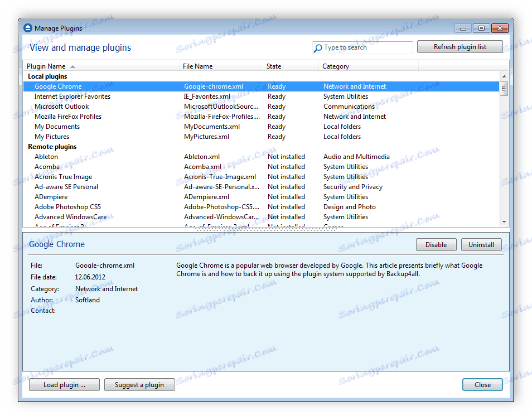Click Not installed state of Acomba
This screenshot has height=420, width=532.
tap(286, 167)
